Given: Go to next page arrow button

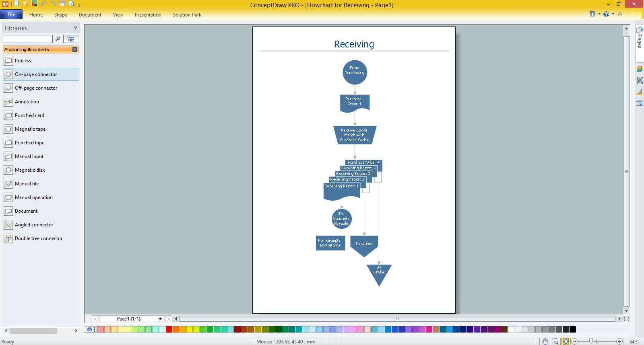Looking at the screenshot, I should pos(169,319).
